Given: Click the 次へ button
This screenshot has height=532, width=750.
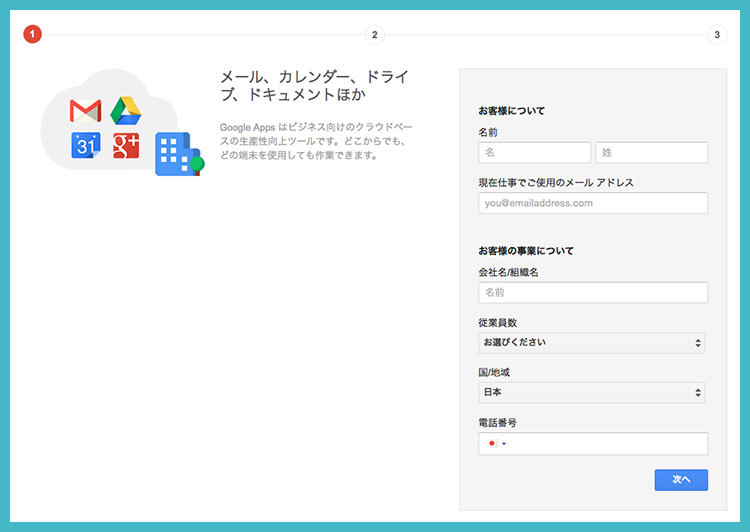Looking at the screenshot, I should click(681, 480).
